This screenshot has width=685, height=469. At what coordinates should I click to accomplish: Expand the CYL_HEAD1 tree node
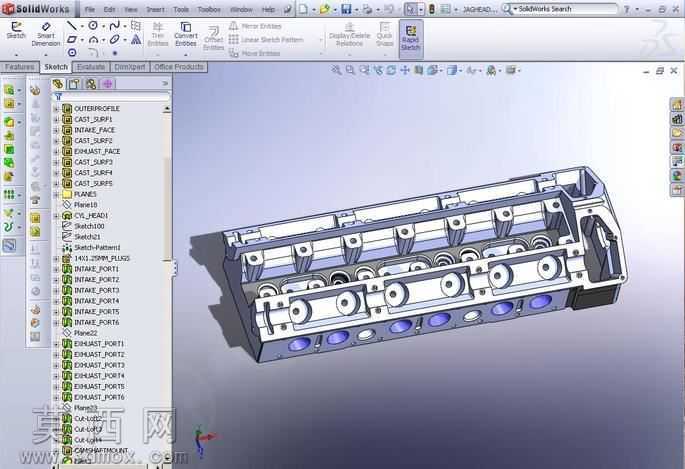(x=56, y=215)
